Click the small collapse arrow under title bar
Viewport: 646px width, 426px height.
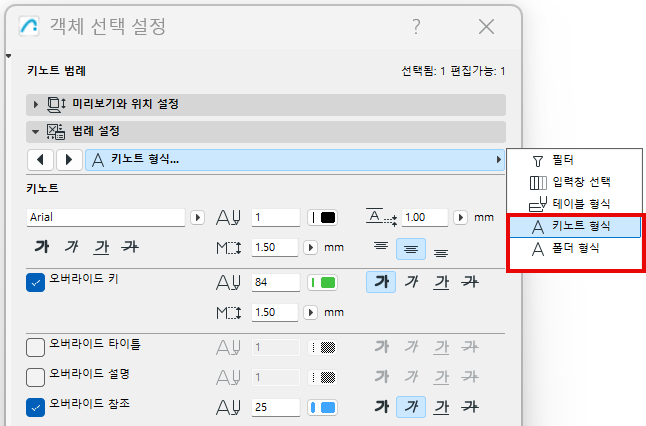8,56
